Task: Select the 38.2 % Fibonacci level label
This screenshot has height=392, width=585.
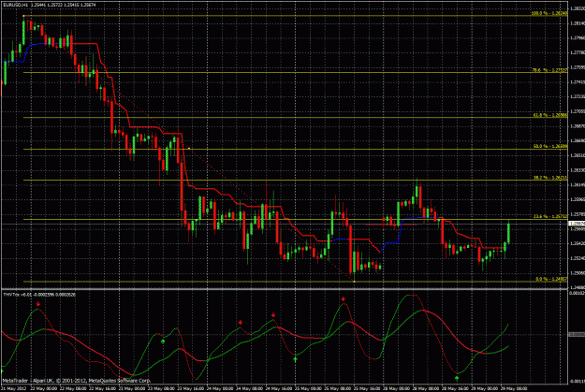Action: 550,178
